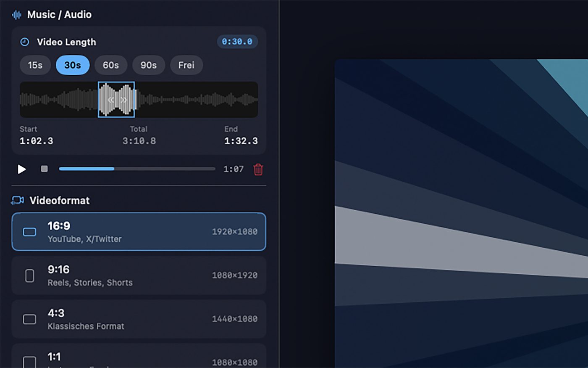Nudge selection right using » handle
Screen dimensions: 588x368
click(123, 100)
